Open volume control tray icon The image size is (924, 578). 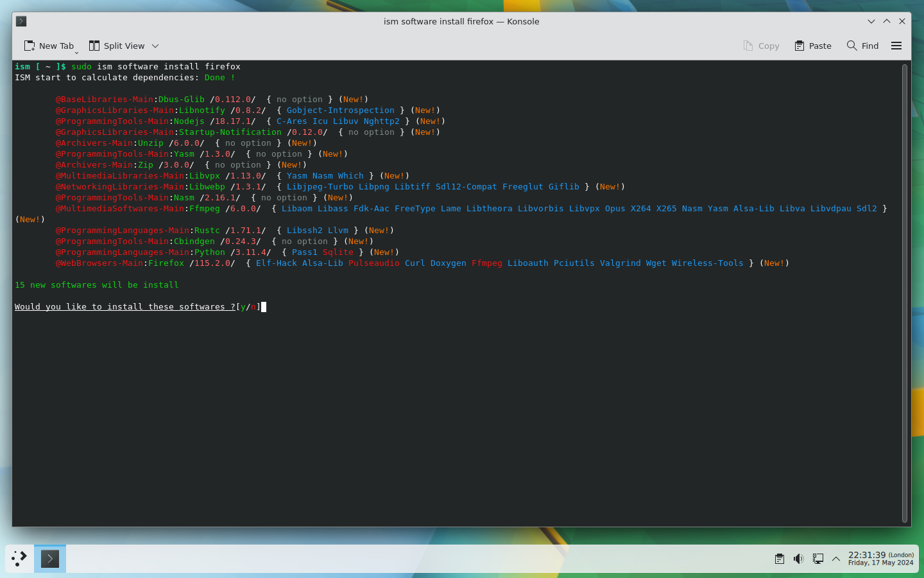[x=799, y=559]
